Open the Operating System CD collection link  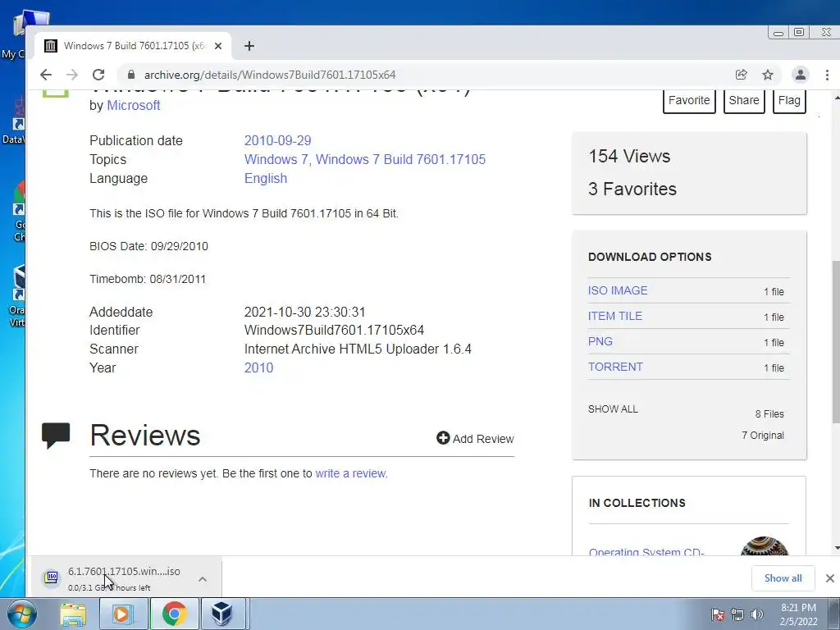646,552
